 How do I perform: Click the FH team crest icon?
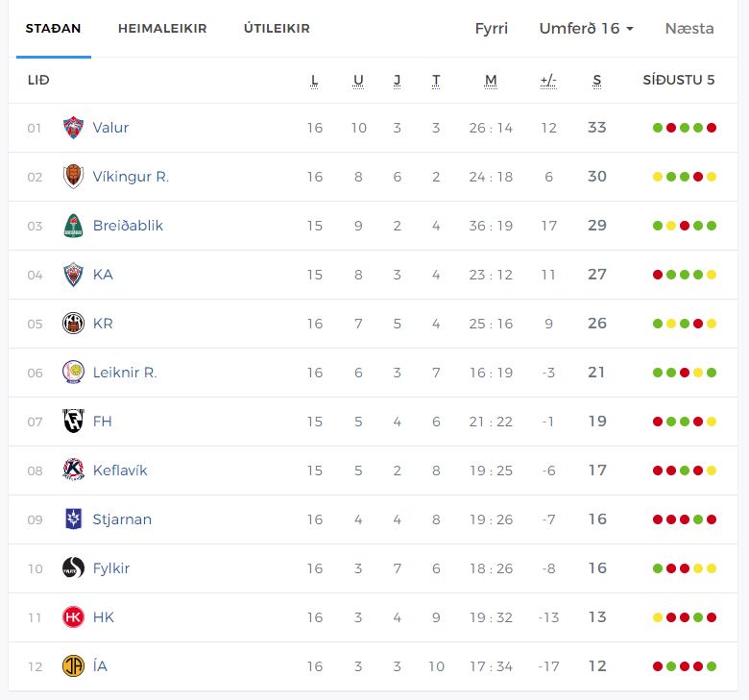[73, 422]
